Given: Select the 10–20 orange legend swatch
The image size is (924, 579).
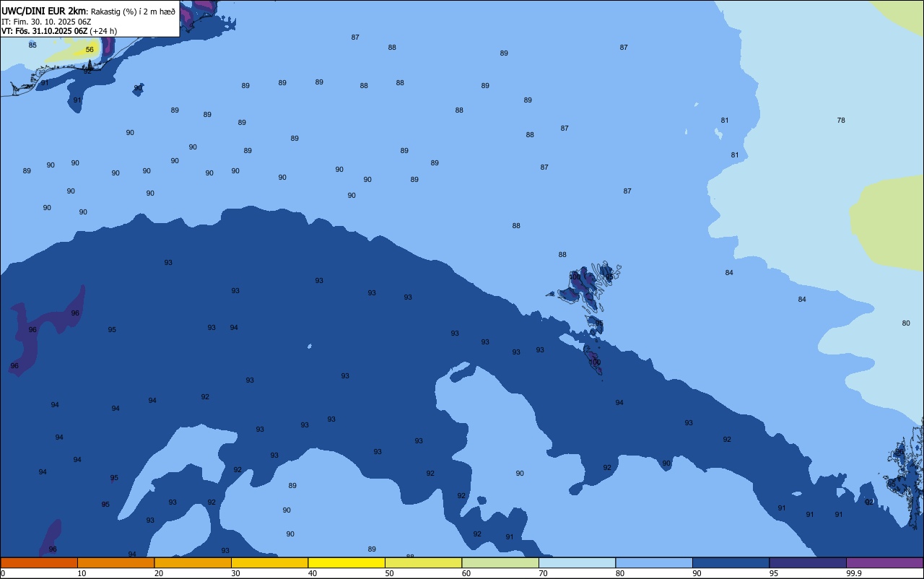Looking at the screenshot, I should pos(115,562).
